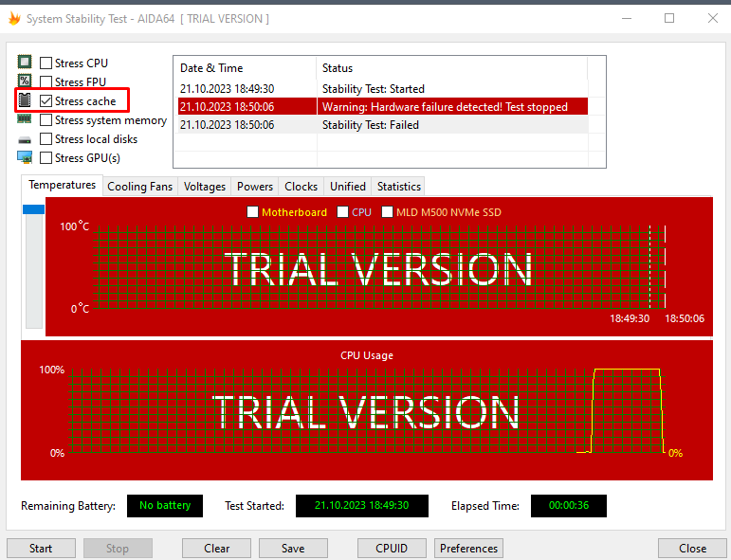
Task: Enable the Stress FPU checkbox
Action: [46, 82]
